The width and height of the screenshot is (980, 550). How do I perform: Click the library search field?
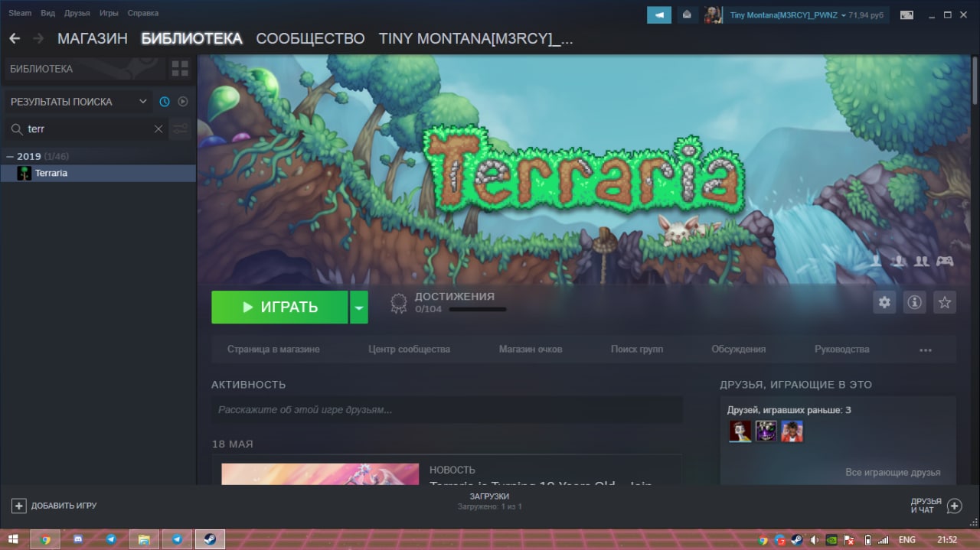(x=86, y=129)
